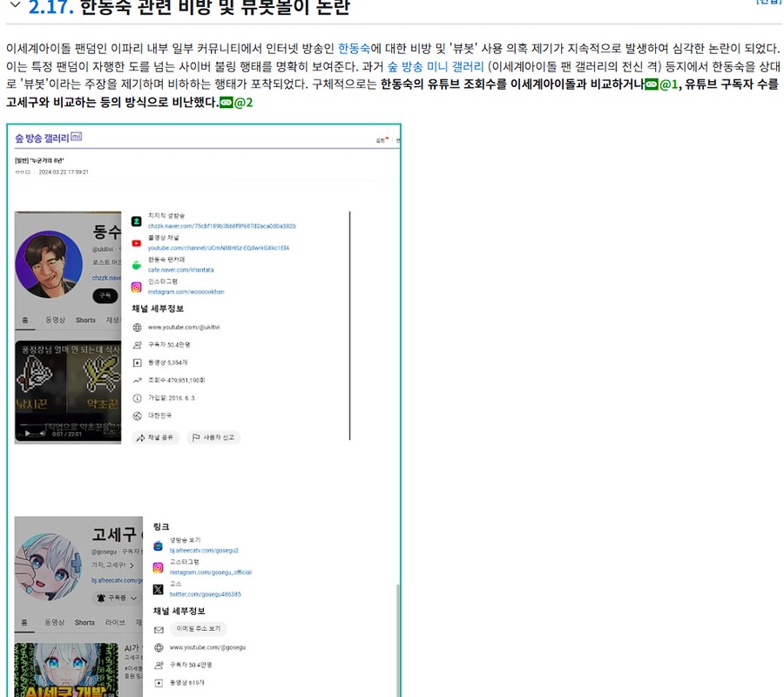The height and width of the screenshot is (697, 784).
Task: Open the cafe.naver.com/khantata link
Action: pyautogui.click(x=180, y=270)
